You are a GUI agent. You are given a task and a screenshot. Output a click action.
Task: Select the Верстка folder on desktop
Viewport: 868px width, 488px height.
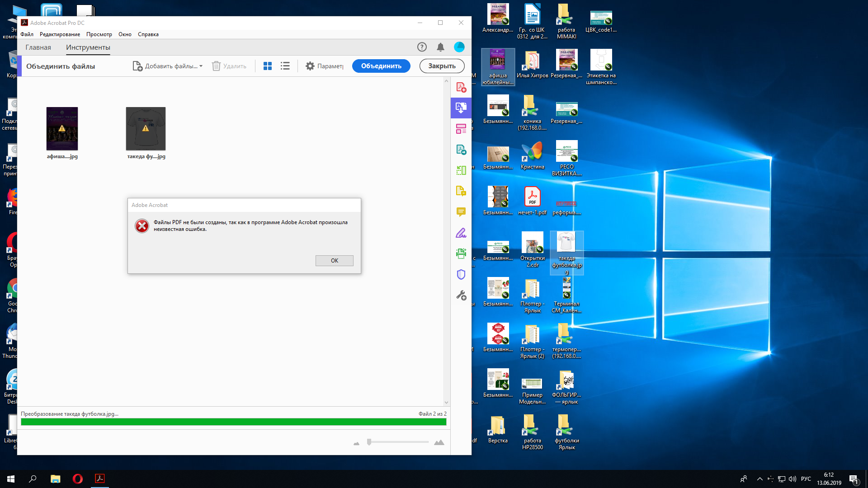[x=498, y=429]
